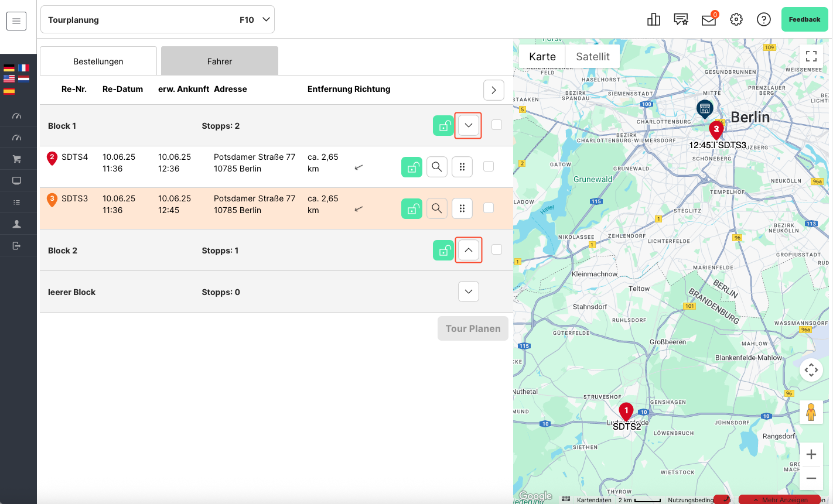Open the statistics bar chart icon

(654, 20)
